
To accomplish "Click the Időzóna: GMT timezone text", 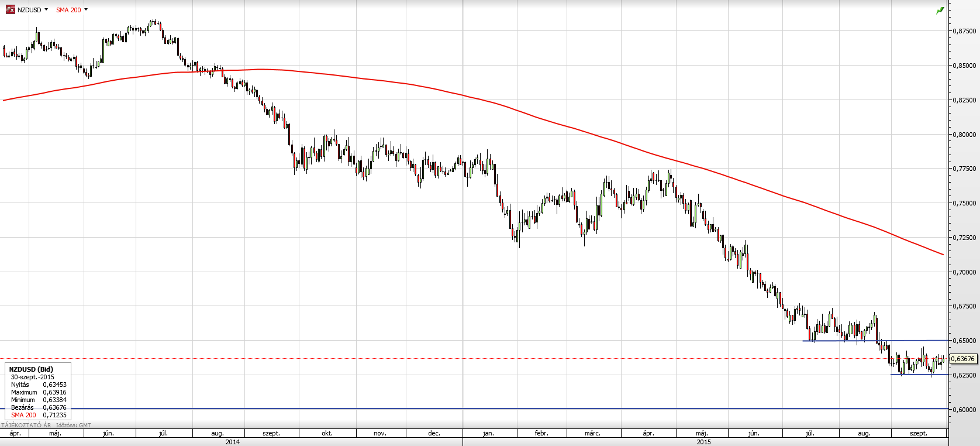I will click(x=73, y=425).
